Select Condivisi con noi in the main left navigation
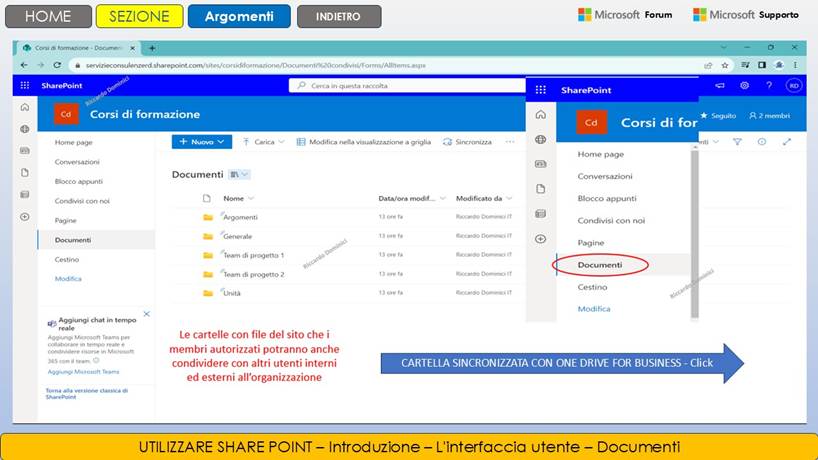The height and width of the screenshot is (460, 818). 82,201
